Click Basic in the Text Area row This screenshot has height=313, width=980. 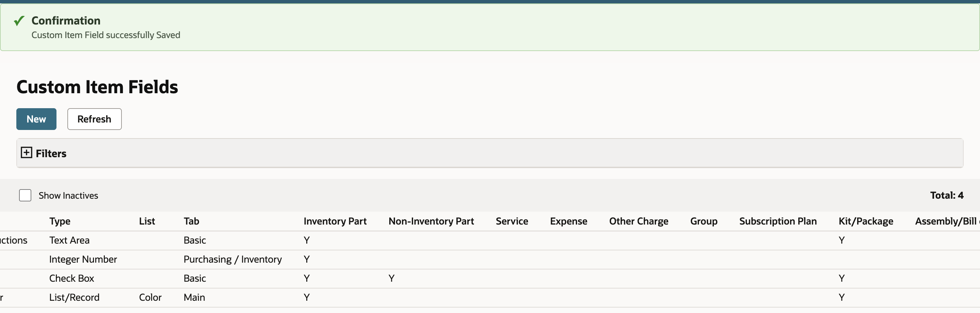(195, 240)
